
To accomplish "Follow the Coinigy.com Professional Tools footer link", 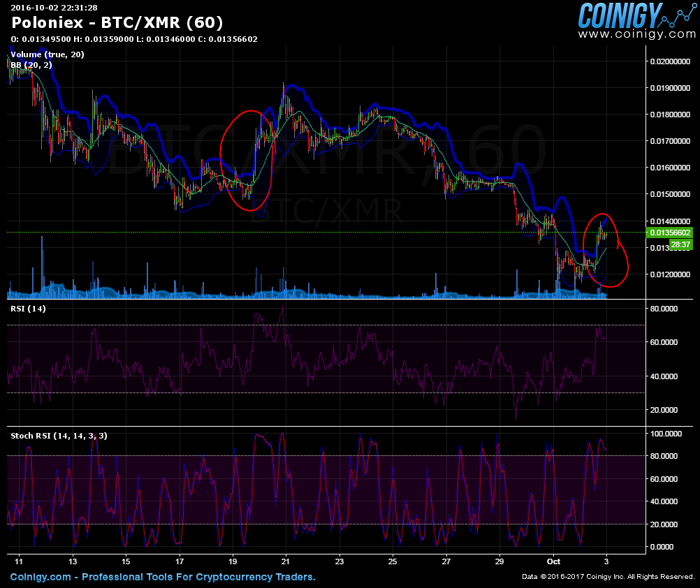I will pos(163,577).
